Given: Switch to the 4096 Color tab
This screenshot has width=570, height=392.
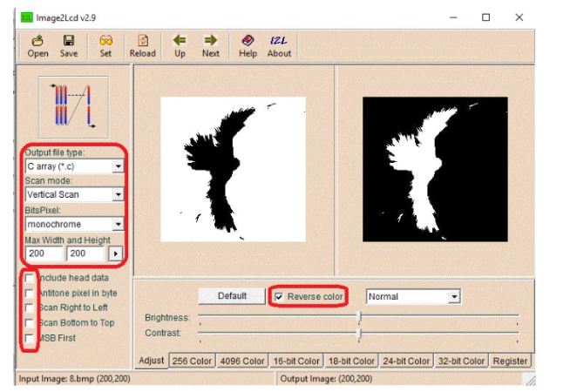Looking at the screenshot, I should (242, 362).
